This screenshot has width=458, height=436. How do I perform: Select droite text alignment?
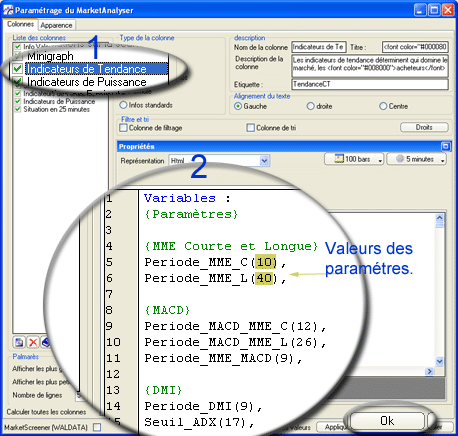(x=310, y=106)
